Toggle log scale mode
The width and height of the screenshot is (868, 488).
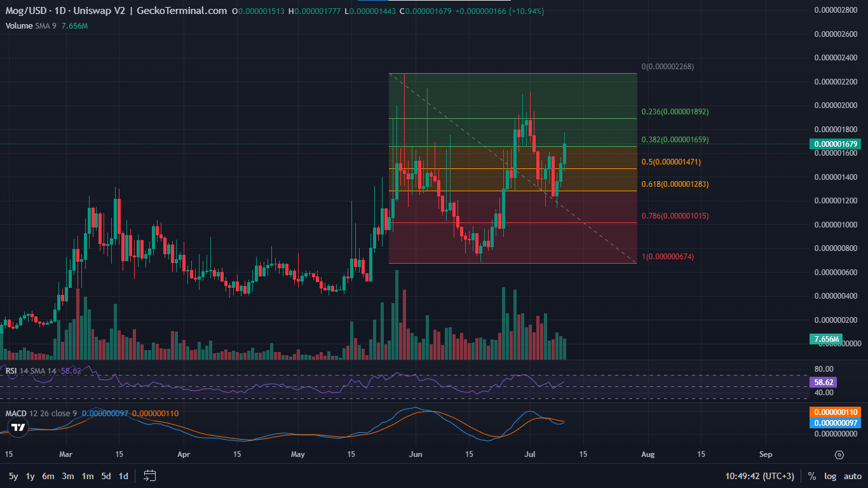[831, 476]
